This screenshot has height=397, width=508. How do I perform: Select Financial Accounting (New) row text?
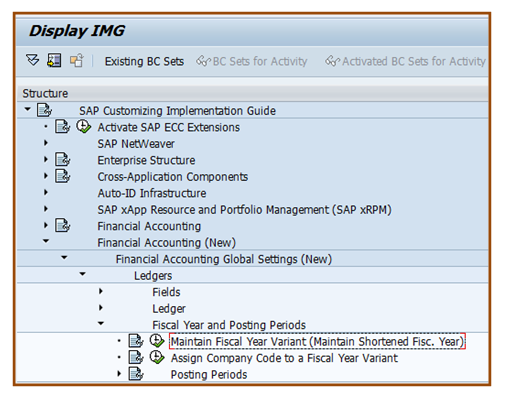point(166,243)
